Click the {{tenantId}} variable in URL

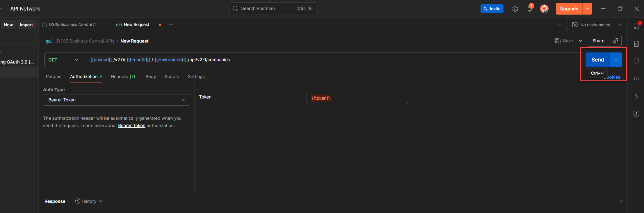pos(138,60)
